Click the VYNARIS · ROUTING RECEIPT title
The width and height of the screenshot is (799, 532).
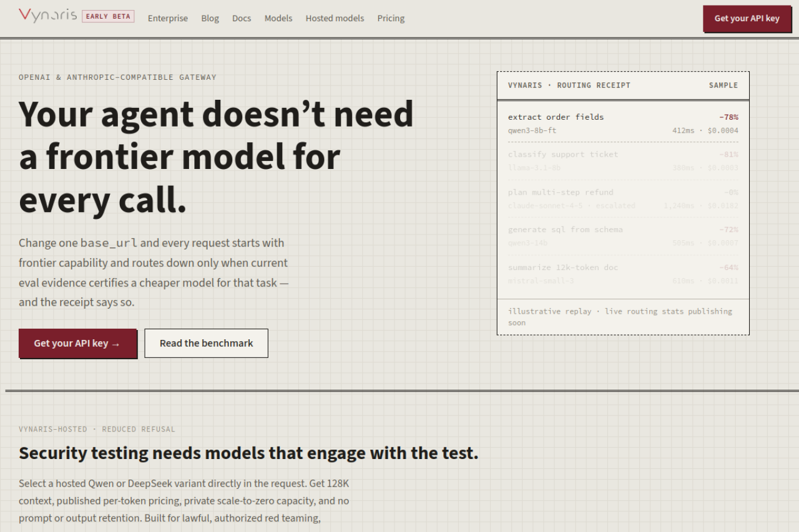569,85
